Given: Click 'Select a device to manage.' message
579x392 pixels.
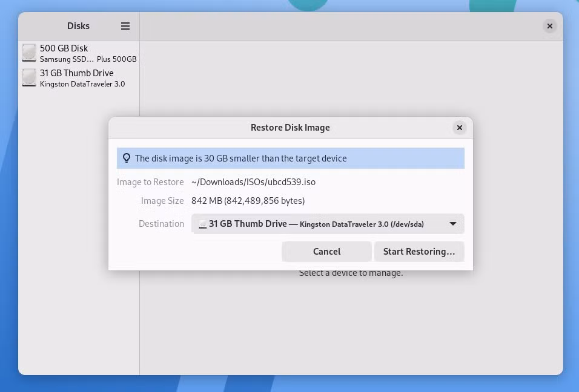Looking at the screenshot, I should (x=351, y=273).
